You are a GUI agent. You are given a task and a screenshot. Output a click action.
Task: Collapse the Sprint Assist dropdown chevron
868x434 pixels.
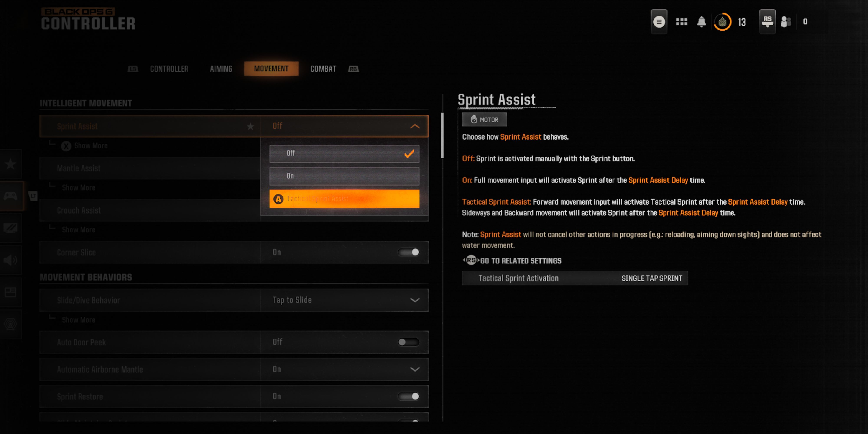[415, 126]
